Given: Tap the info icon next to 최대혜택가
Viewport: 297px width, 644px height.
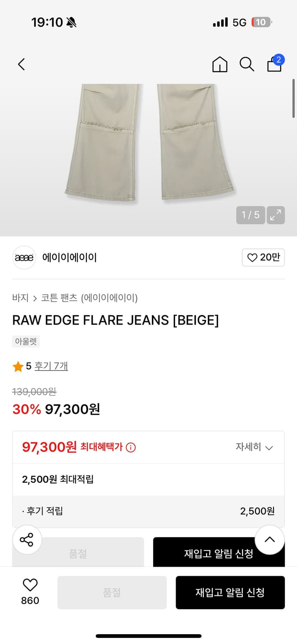Looking at the screenshot, I should [x=130, y=447].
